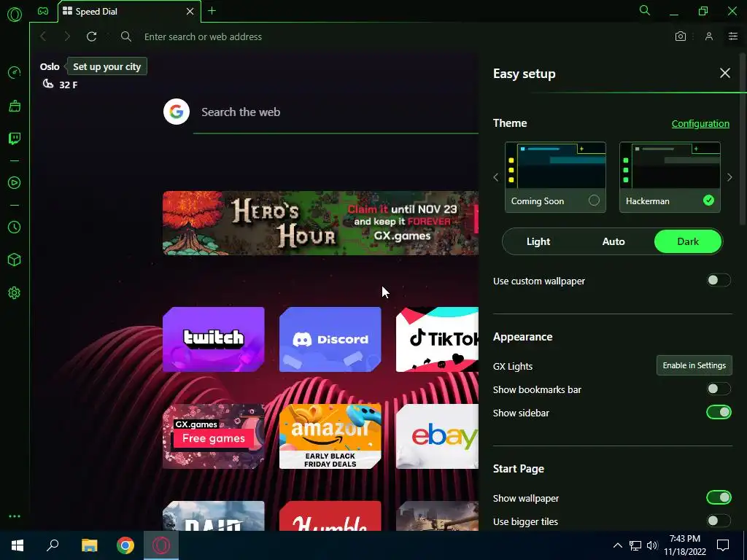Select the Coming Soon theme radio
The height and width of the screenshot is (560, 747).
point(594,201)
